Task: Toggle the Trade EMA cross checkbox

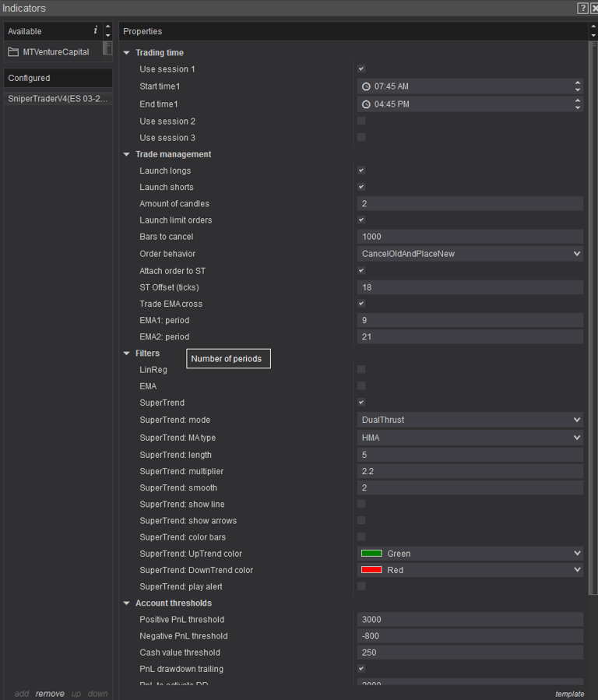Action: [361, 304]
